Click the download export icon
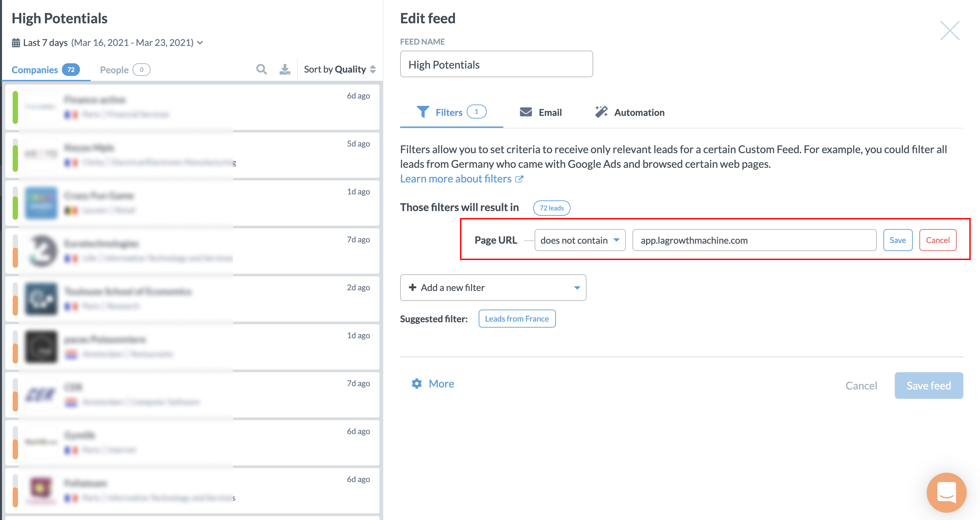 [x=285, y=69]
